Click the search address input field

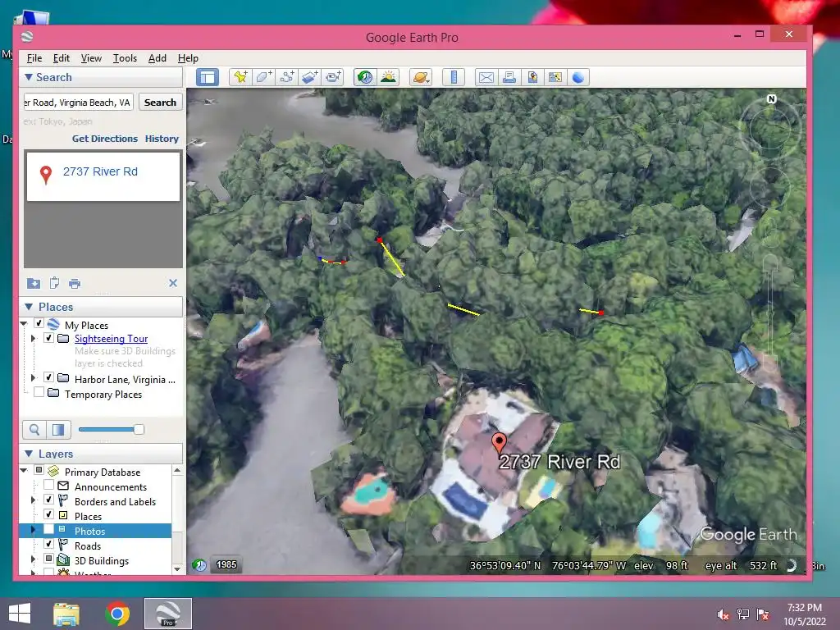tap(79, 103)
